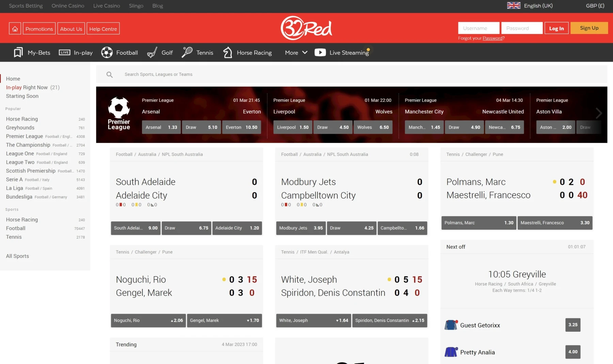Viewport: 613px width, 364px height.
Task: Select the Horse Racing horse icon
Action: 227,52
